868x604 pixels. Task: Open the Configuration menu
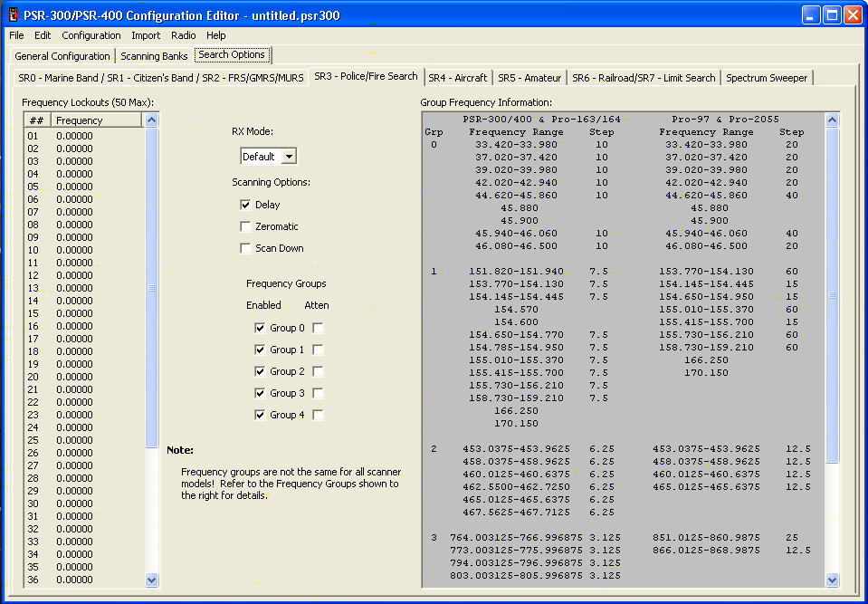tap(91, 35)
